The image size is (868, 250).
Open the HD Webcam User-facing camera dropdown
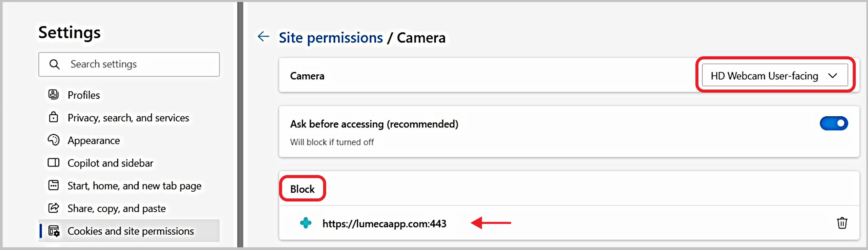[775, 76]
